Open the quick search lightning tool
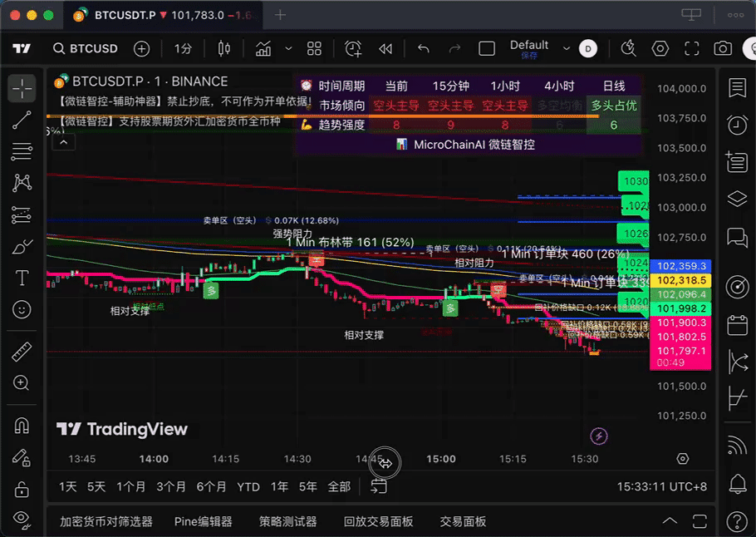The height and width of the screenshot is (537, 756). tap(628, 48)
